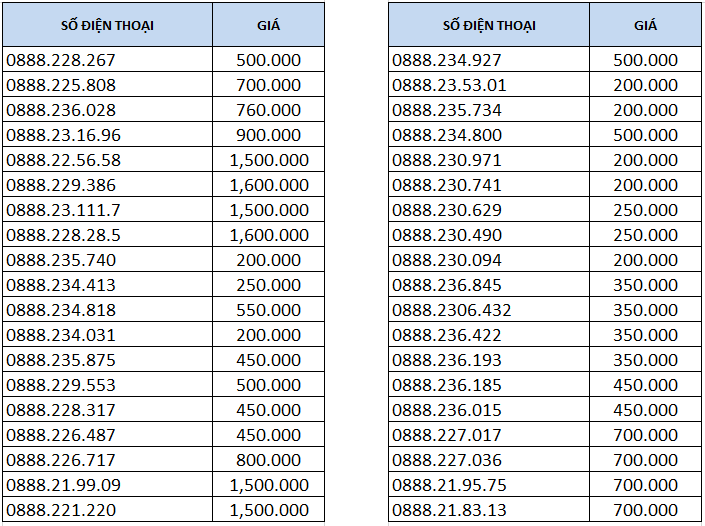This screenshot has height=526, width=705.
Task: Click the 900.000 price cell
Action: [268, 135]
